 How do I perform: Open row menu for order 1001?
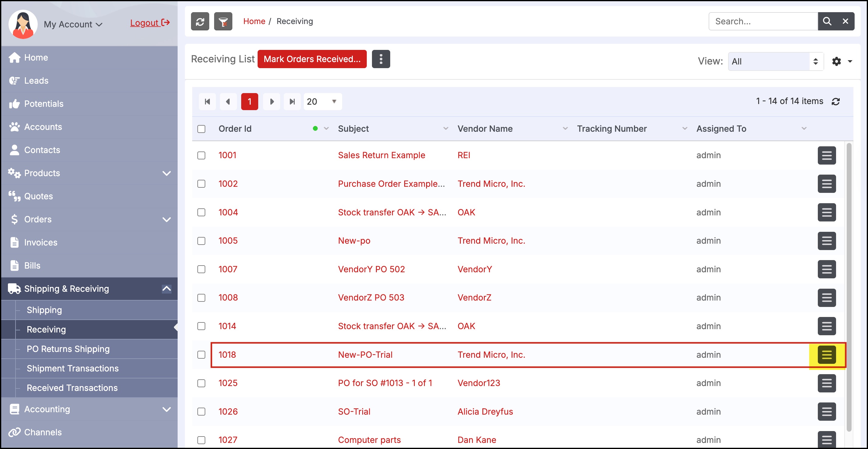coord(827,155)
